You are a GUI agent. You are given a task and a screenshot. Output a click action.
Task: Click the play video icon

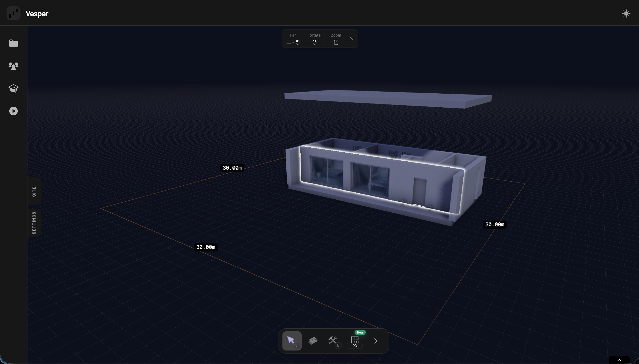tap(14, 111)
